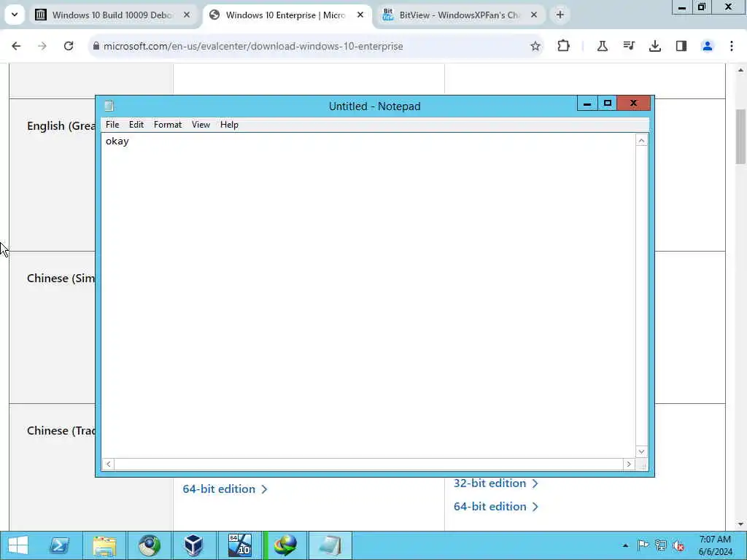Click the browser page scrollbar thumb
This screenshot has width=747, height=560.
point(741,136)
